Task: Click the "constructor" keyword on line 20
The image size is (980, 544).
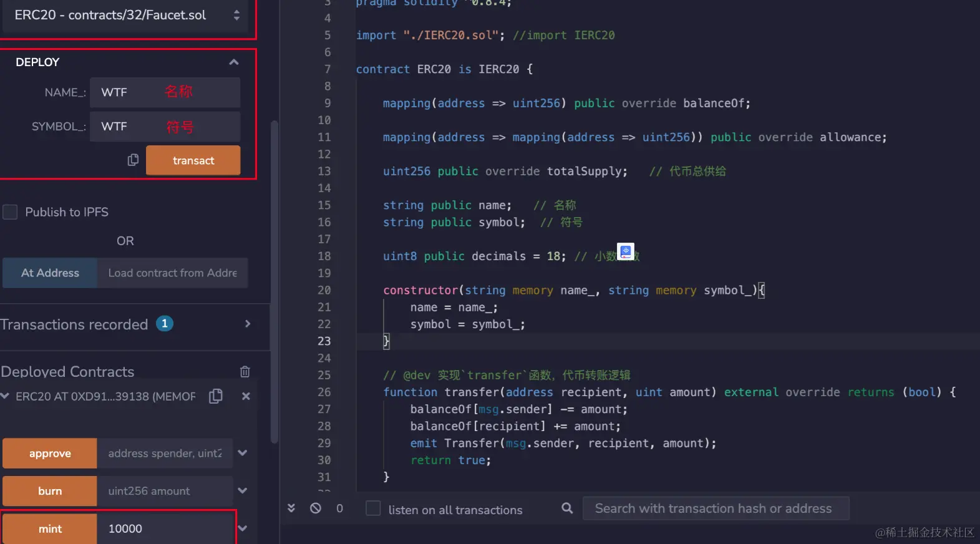Action: point(420,290)
